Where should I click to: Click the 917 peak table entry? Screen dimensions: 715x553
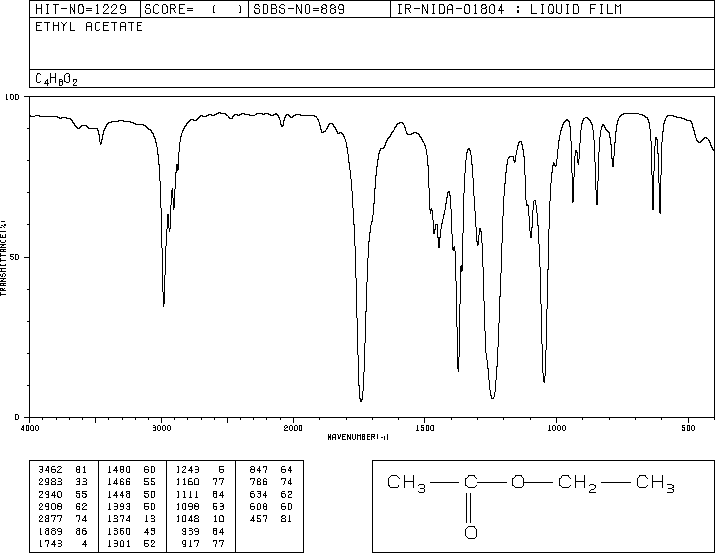point(203,544)
